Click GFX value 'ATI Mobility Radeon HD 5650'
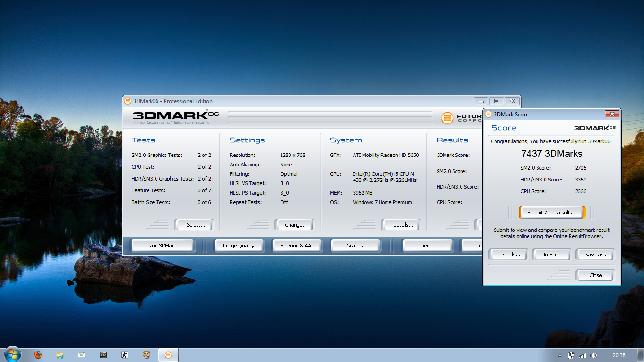The width and height of the screenshot is (644, 362). [386, 155]
